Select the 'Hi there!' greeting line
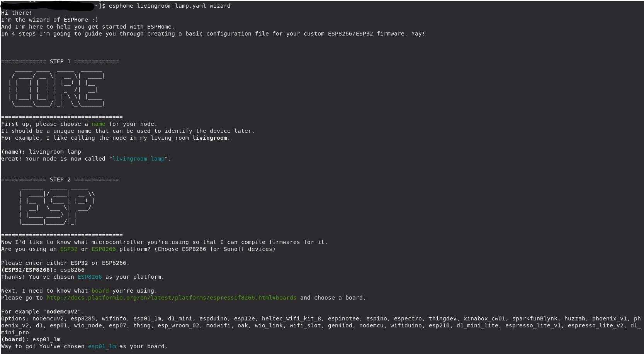 [17, 13]
